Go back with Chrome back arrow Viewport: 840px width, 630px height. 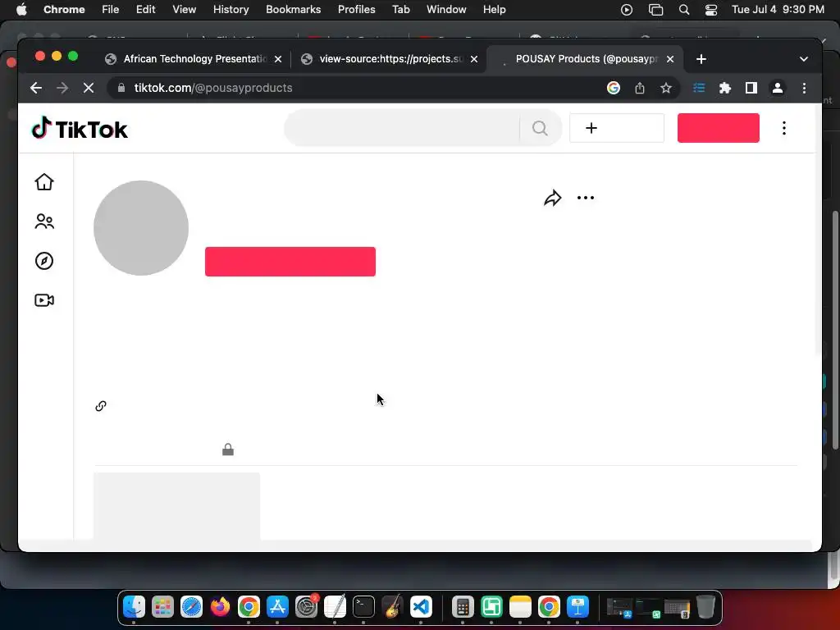pos(36,88)
